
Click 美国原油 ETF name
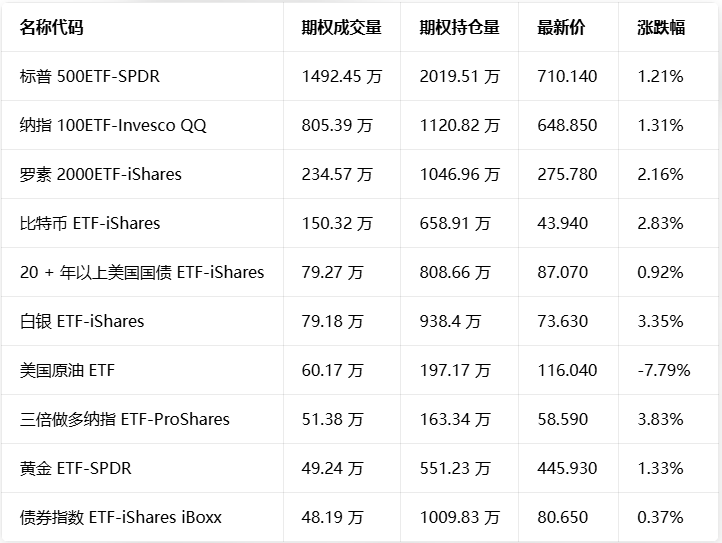point(67,370)
